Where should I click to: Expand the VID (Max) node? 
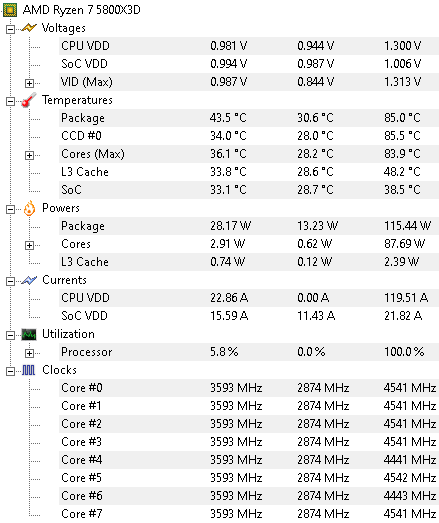click(29, 83)
